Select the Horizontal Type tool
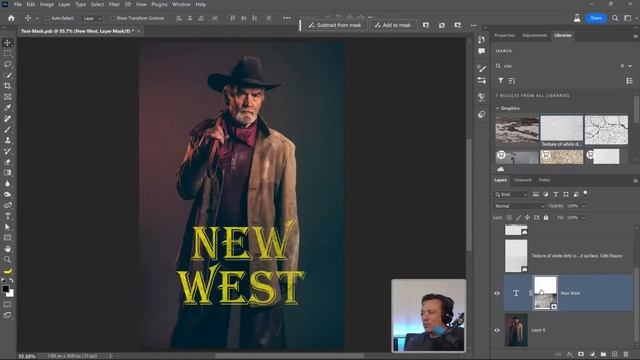The image size is (640, 360). coord(7,216)
